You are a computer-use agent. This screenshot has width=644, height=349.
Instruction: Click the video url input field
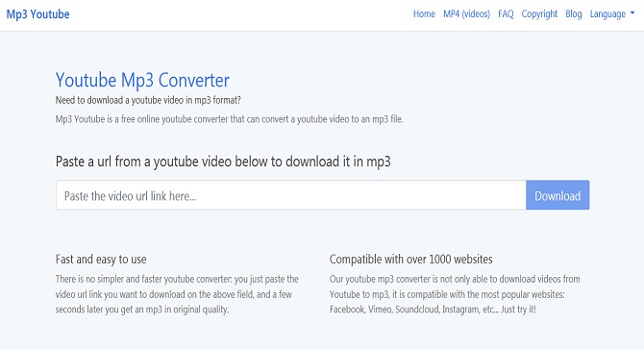click(291, 195)
